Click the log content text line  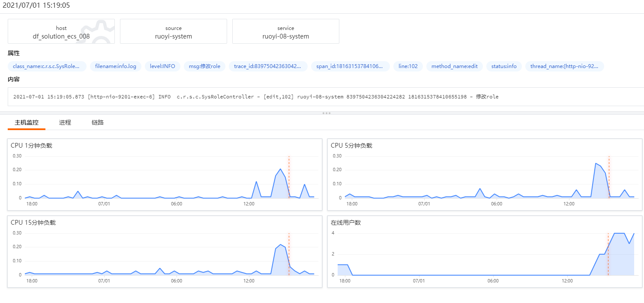coord(256,97)
